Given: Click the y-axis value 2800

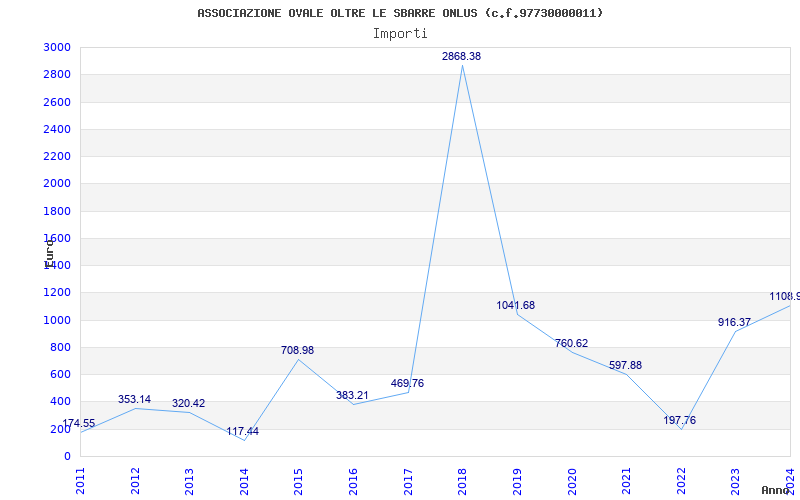Looking at the screenshot, I should click(57, 74).
